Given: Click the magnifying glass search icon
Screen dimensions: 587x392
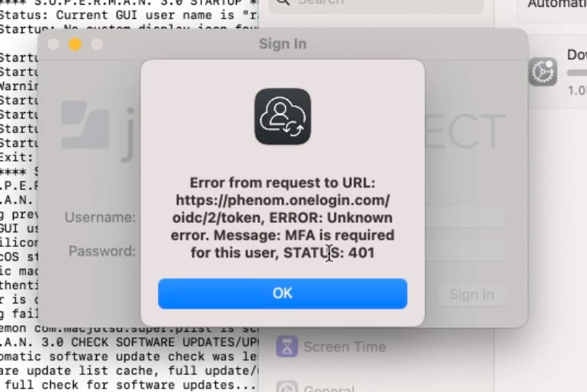Looking at the screenshot, I should click(x=283, y=2).
